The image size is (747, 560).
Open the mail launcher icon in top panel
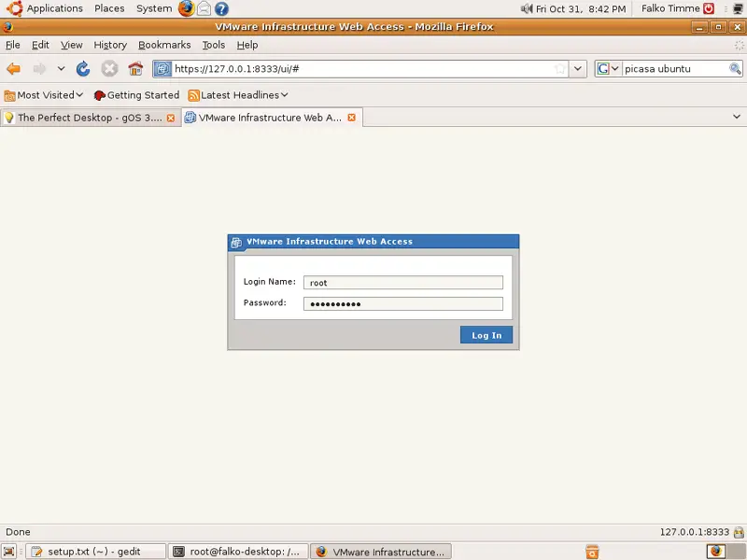click(204, 8)
